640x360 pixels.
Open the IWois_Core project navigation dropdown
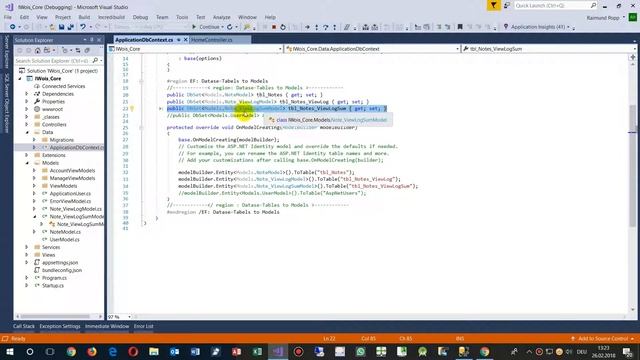click(196, 49)
